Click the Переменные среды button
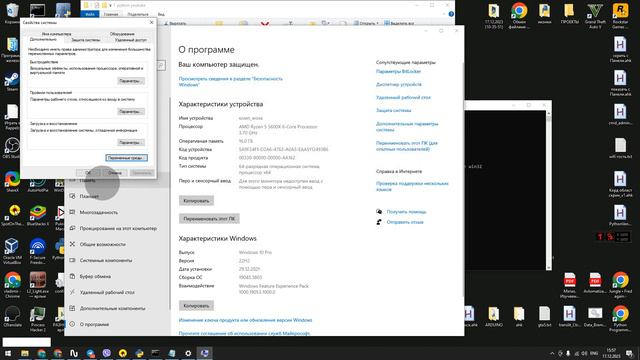 (x=127, y=158)
